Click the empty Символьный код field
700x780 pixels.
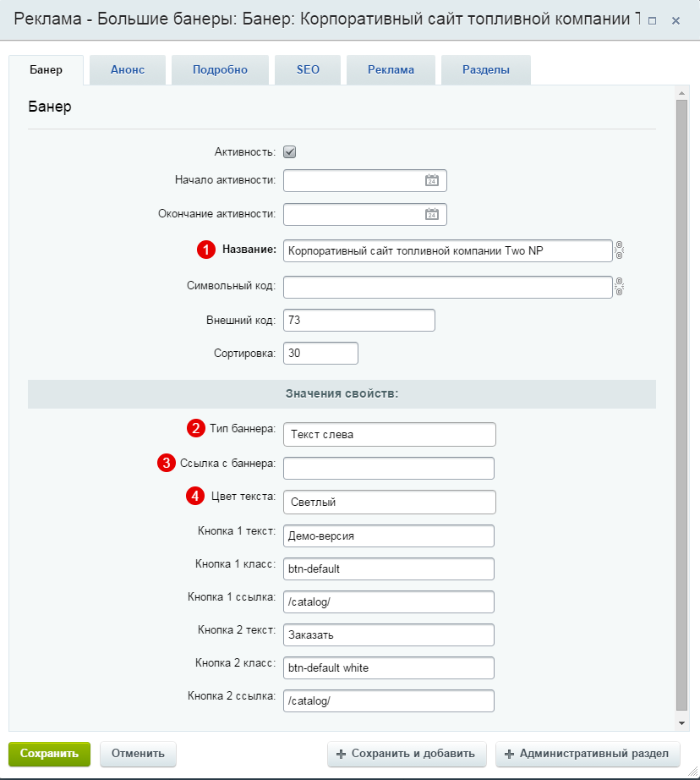coord(447,287)
